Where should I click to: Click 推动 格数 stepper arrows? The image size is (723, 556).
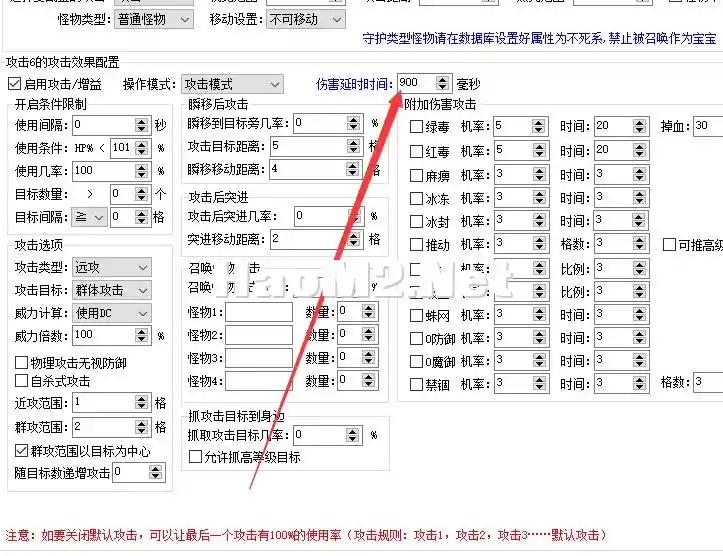pos(639,243)
